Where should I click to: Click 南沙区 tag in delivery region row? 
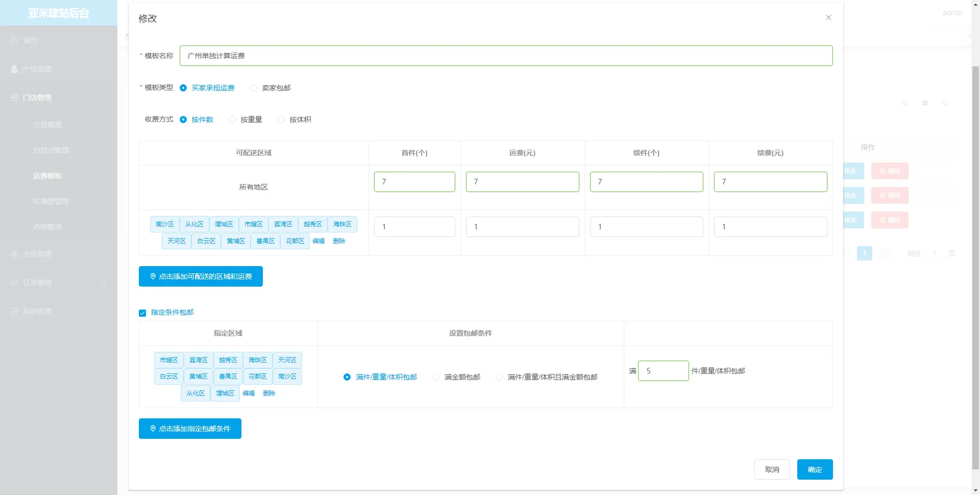pyautogui.click(x=165, y=224)
